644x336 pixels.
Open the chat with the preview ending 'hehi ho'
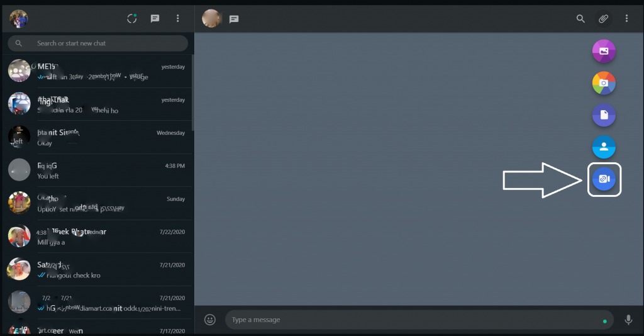pos(97,104)
